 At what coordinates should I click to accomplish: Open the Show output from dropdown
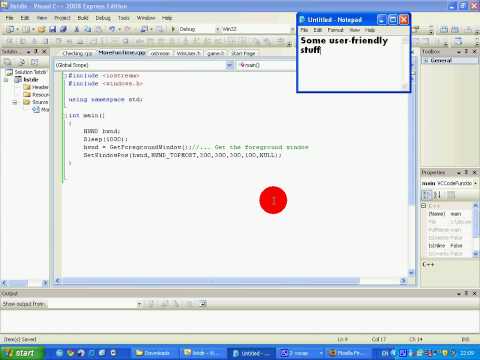139,304
